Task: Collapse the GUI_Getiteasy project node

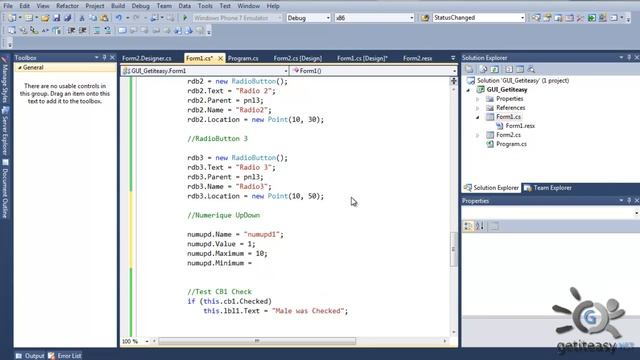Action: click(469, 90)
